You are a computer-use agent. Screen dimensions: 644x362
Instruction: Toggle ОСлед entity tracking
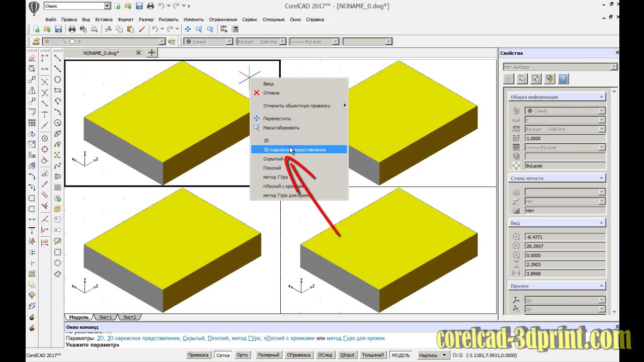point(325,355)
